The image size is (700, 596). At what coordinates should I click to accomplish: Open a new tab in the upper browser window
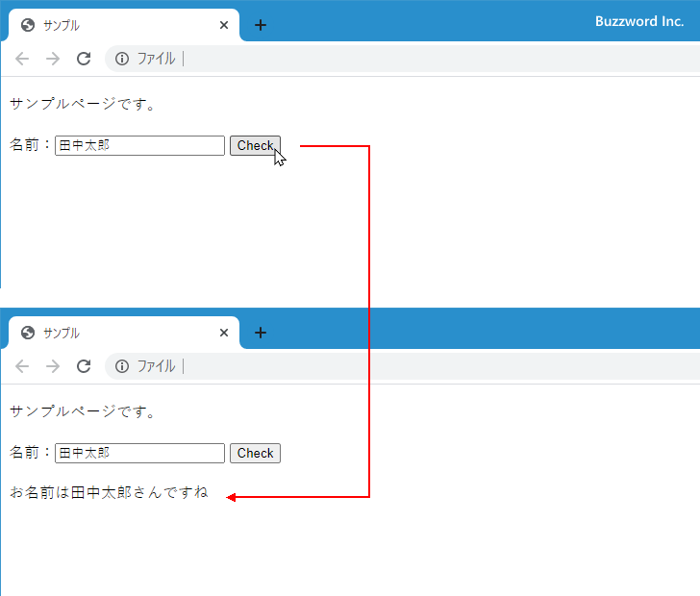point(261,25)
